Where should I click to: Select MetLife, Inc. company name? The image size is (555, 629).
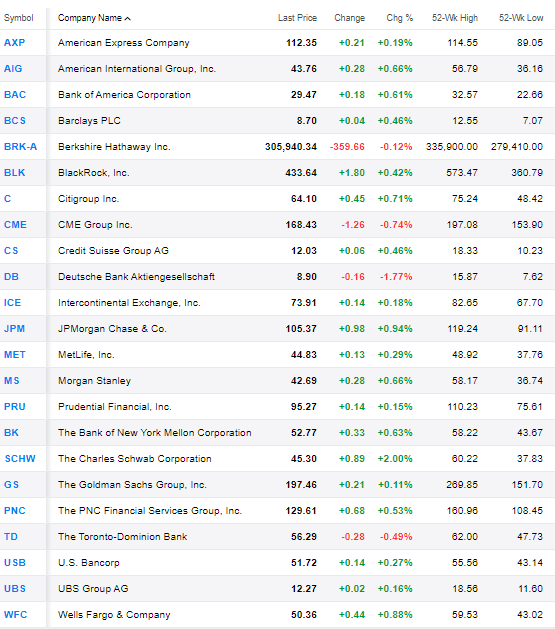tap(86, 355)
